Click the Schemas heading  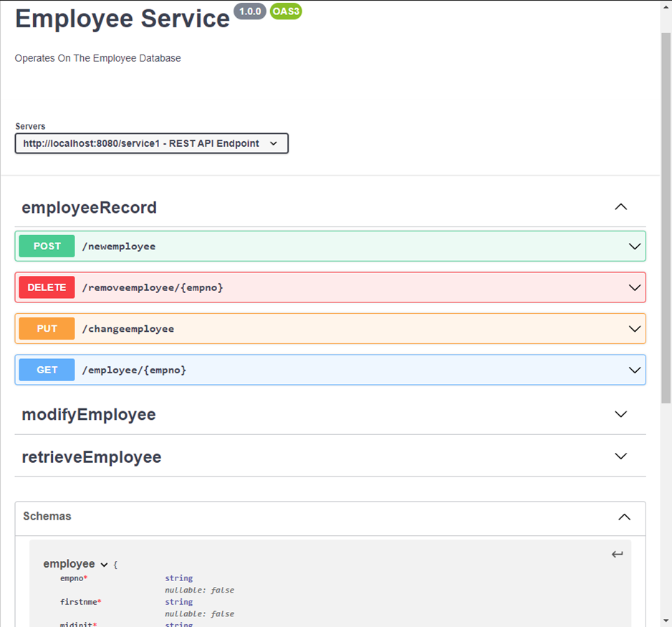[x=47, y=516]
